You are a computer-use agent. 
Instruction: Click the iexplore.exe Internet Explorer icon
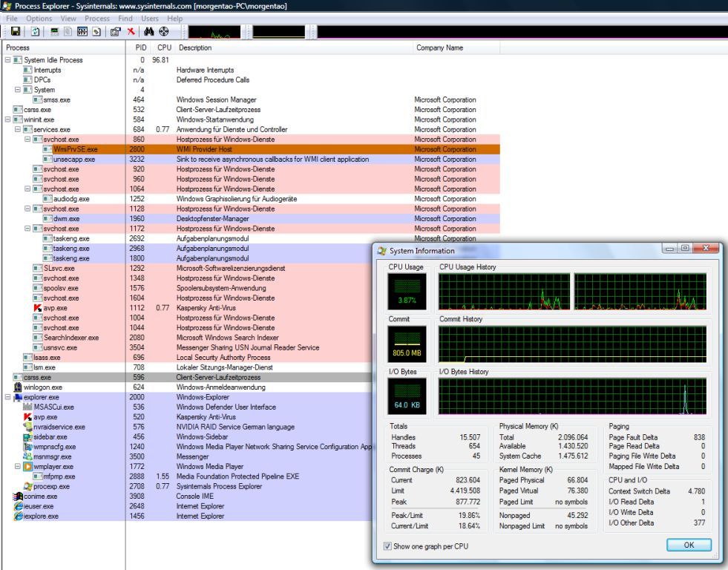click(18, 516)
